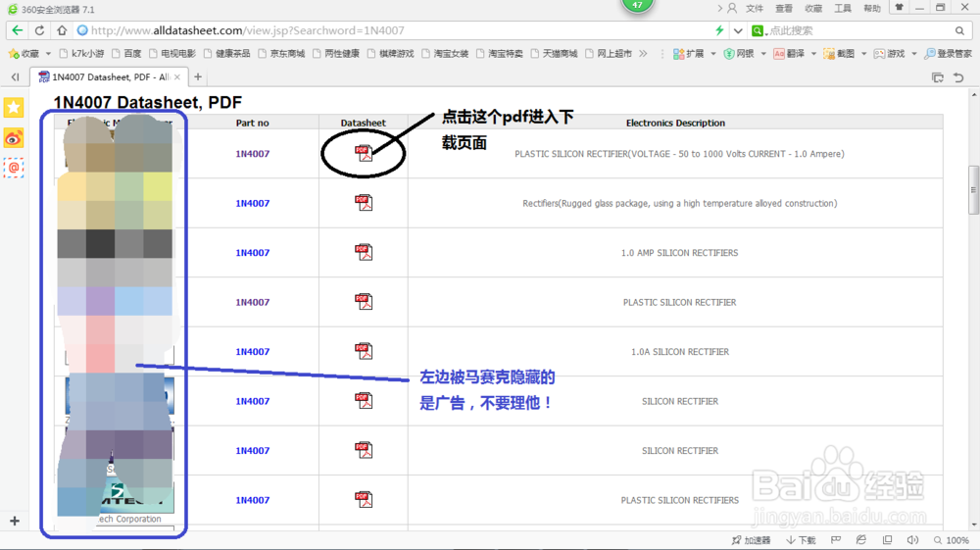The width and height of the screenshot is (980, 550).
Task: Open the sidebar mail @ icon
Action: (x=13, y=168)
